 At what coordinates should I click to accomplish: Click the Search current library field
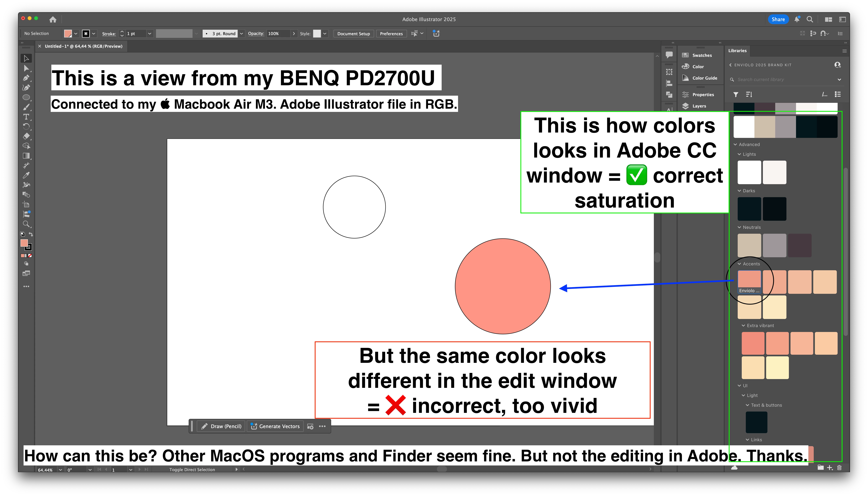pos(784,80)
